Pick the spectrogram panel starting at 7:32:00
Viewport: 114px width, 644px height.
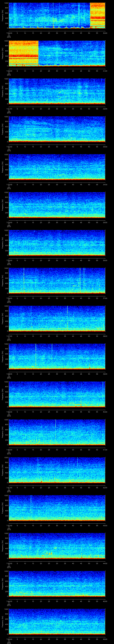(57, 129)
